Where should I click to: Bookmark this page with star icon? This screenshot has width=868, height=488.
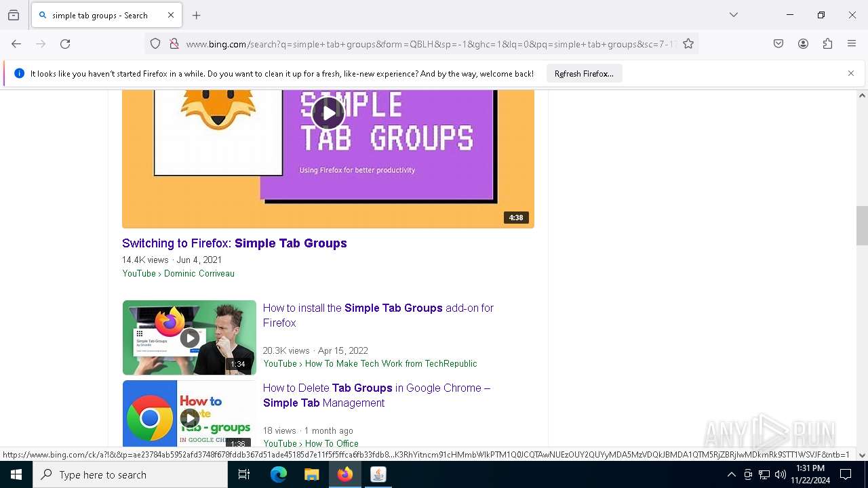coord(688,44)
